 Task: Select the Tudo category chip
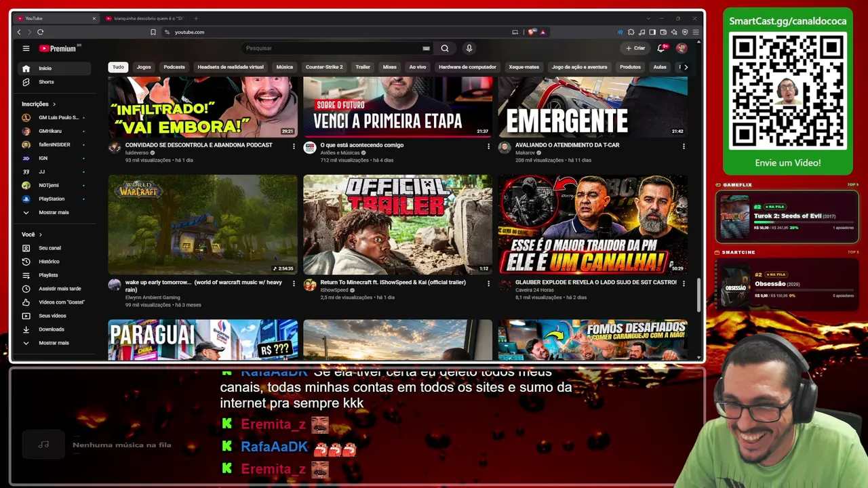(x=118, y=67)
